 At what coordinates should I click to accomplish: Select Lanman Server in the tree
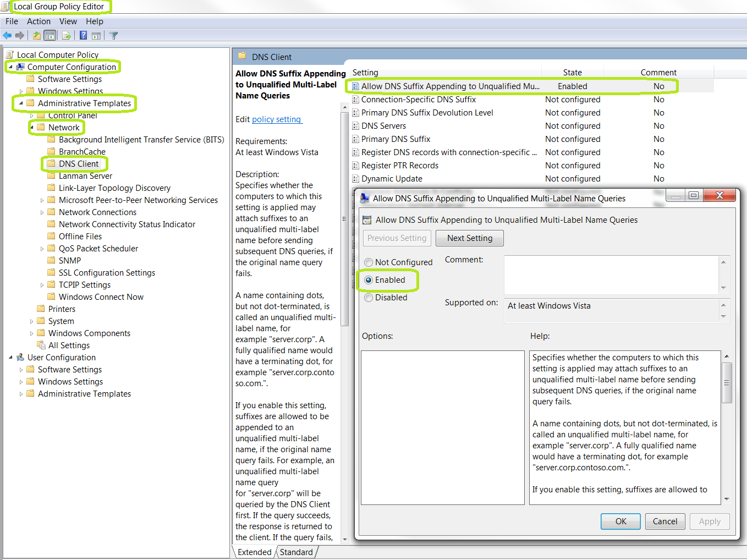click(85, 176)
